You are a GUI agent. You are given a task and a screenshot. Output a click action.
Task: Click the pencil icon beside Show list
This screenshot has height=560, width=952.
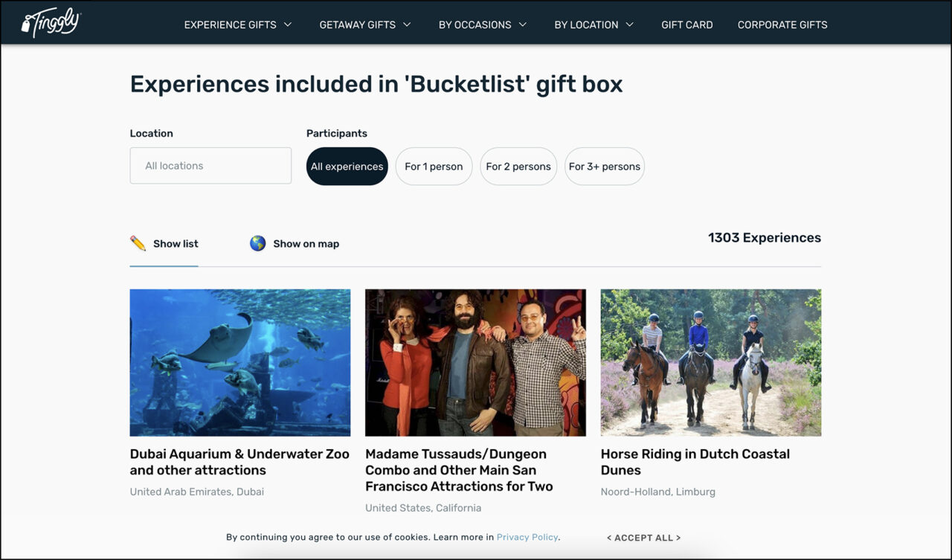[x=138, y=242]
